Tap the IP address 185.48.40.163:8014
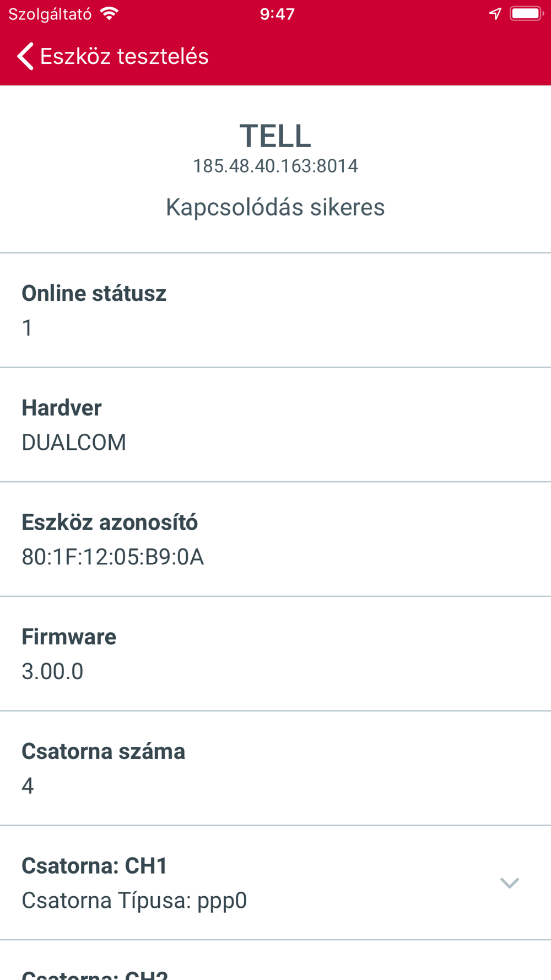551x980 pixels. 275,166
